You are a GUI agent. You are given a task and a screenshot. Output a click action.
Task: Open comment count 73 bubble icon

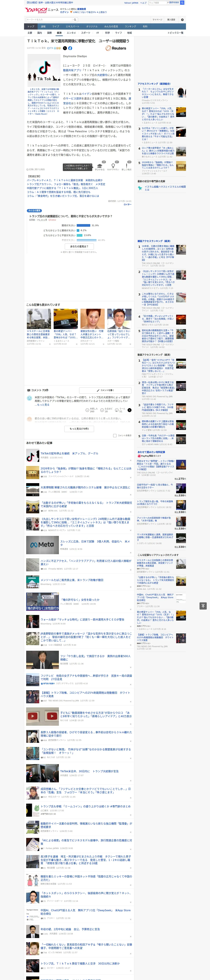(x=50, y=48)
